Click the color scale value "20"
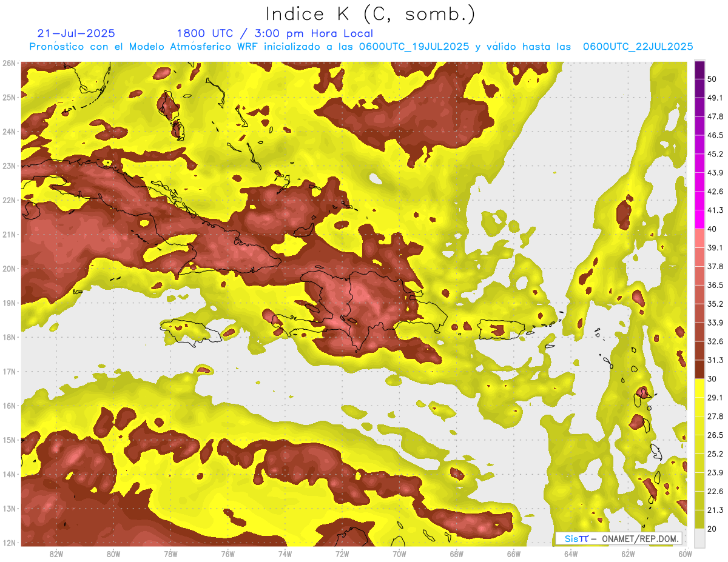The height and width of the screenshot is (562, 728). pos(712,529)
